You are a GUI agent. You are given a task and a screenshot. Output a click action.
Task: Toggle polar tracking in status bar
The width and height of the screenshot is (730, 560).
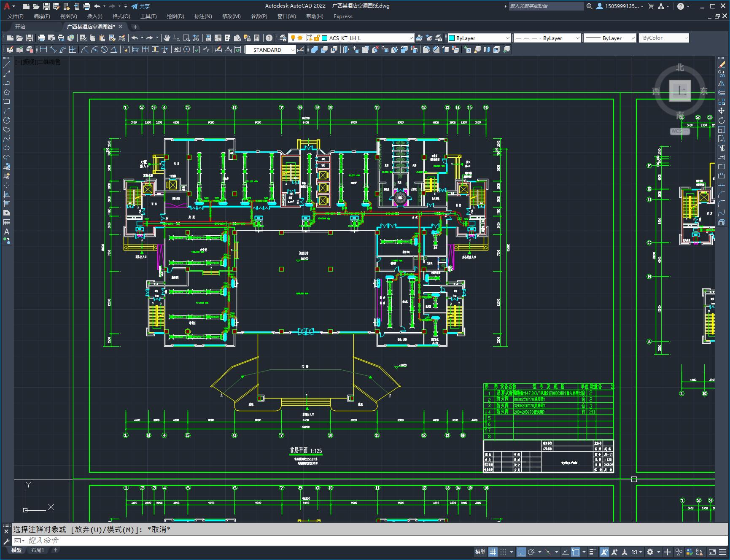click(531, 552)
